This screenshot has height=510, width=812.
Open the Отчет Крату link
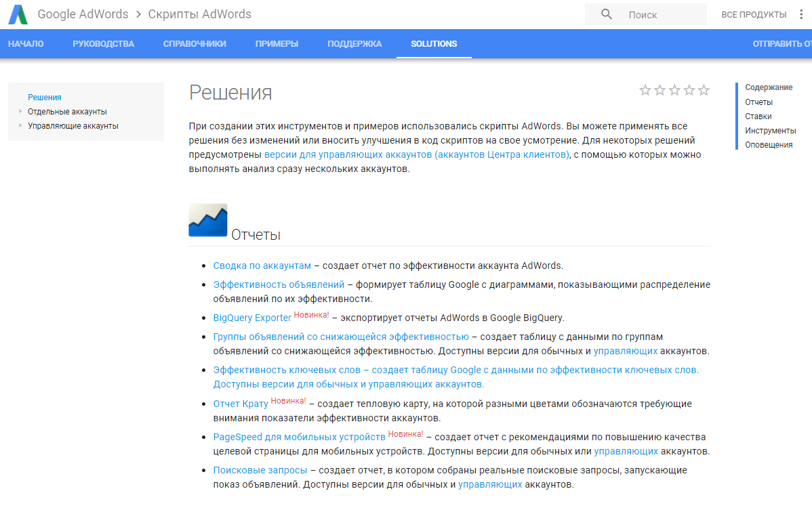click(x=241, y=404)
